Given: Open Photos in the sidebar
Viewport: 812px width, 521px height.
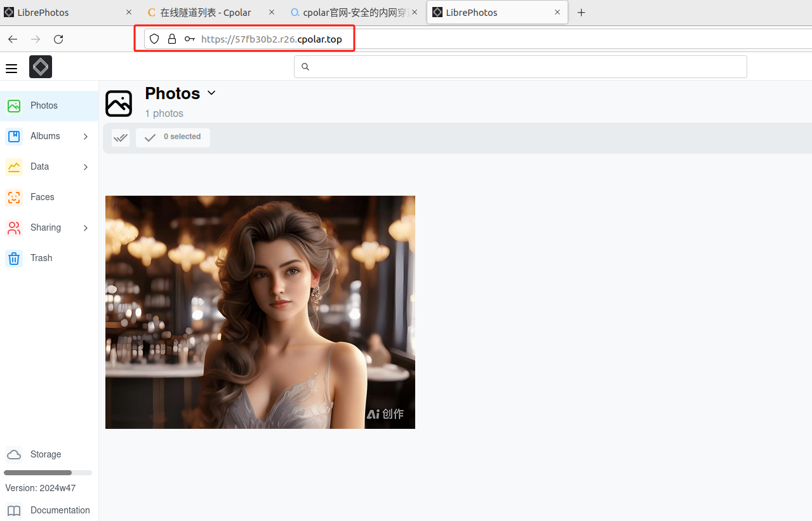Looking at the screenshot, I should pos(49,106).
